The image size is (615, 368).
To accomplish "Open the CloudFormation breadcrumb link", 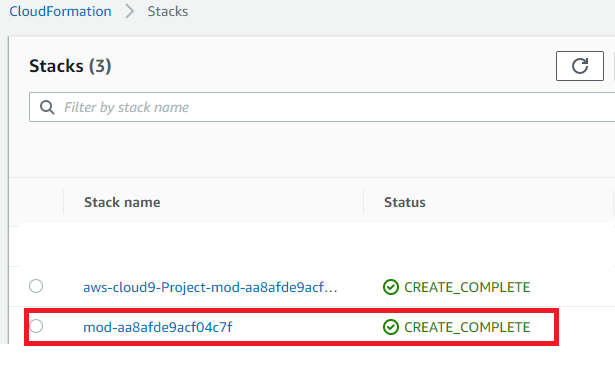I will (x=60, y=11).
